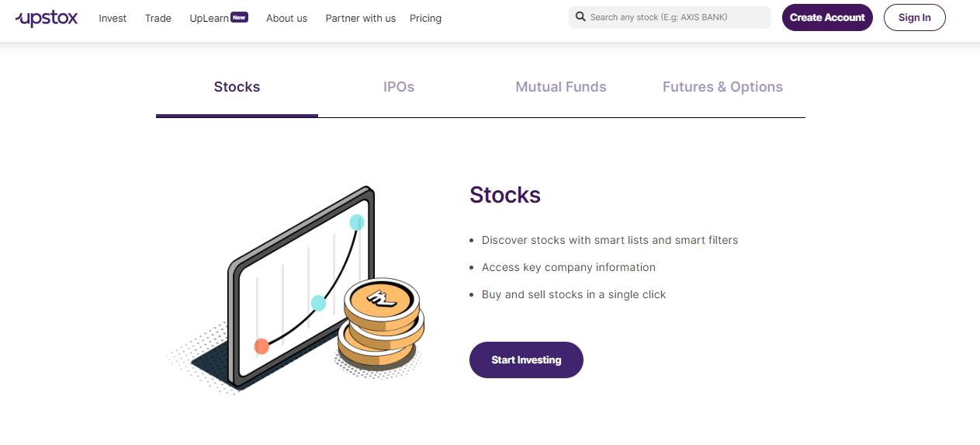Go to Partner with us
Image resolution: width=980 pixels, height=445 pixels.
coord(360,18)
